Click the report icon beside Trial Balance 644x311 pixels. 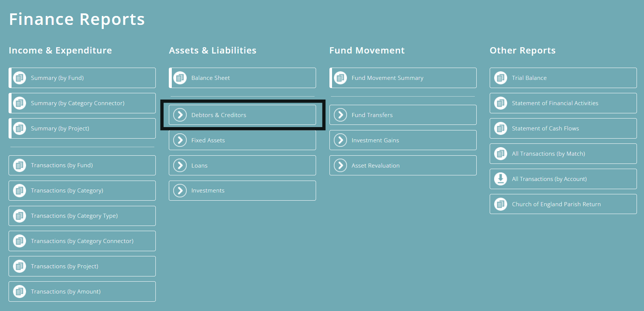[x=500, y=78]
